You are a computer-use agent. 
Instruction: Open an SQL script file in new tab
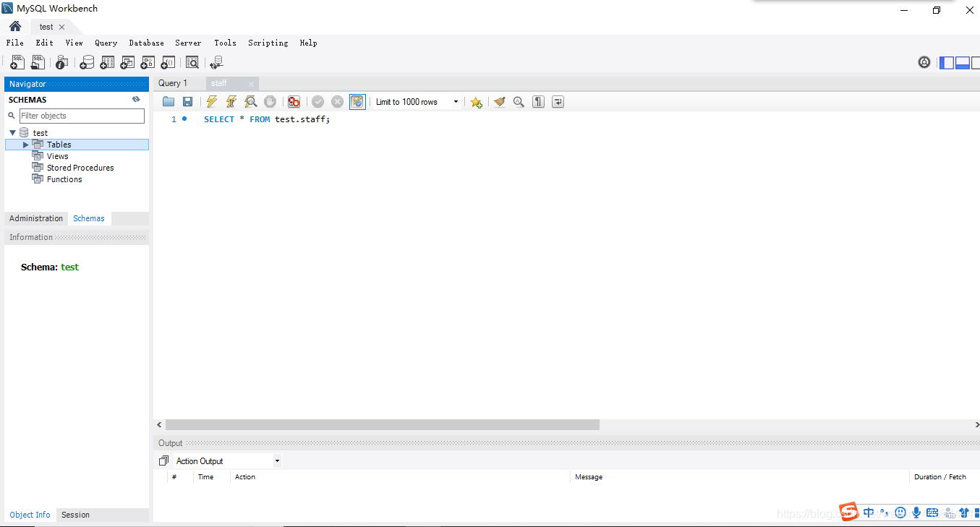click(38, 63)
